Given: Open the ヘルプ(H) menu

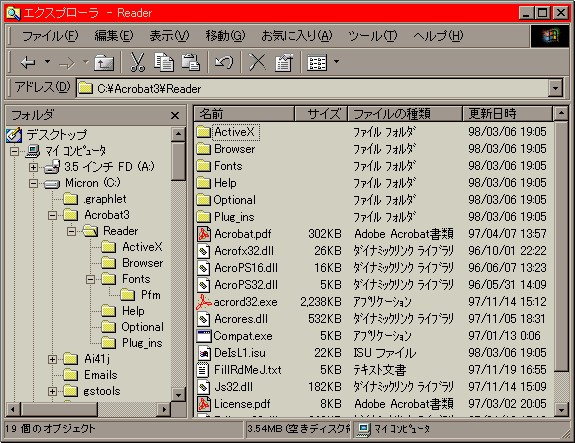Looking at the screenshot, I should point(438,36).
